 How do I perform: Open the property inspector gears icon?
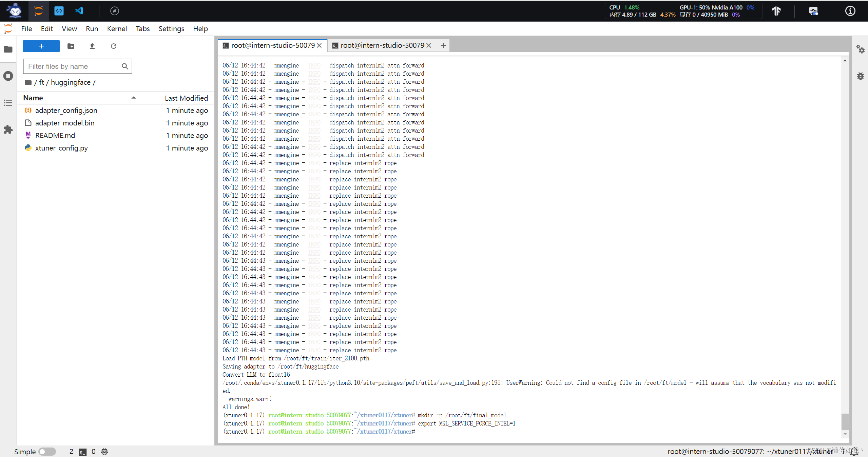pyautogui.click(x=860, y=49)
